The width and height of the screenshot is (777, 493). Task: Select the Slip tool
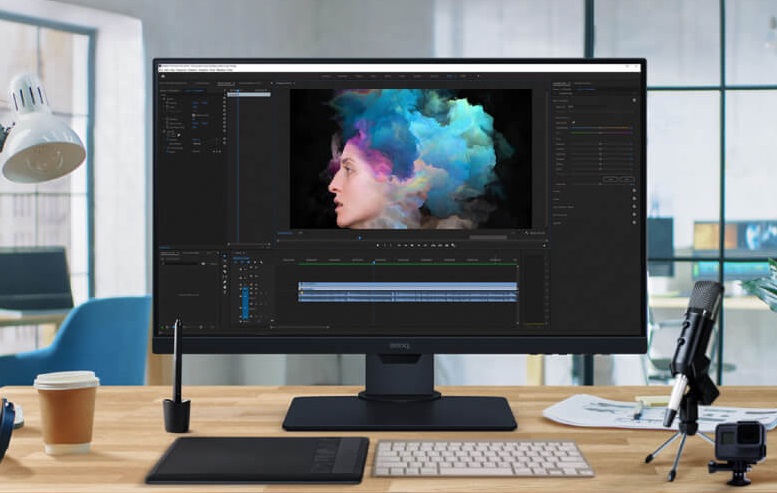[224, 276]
